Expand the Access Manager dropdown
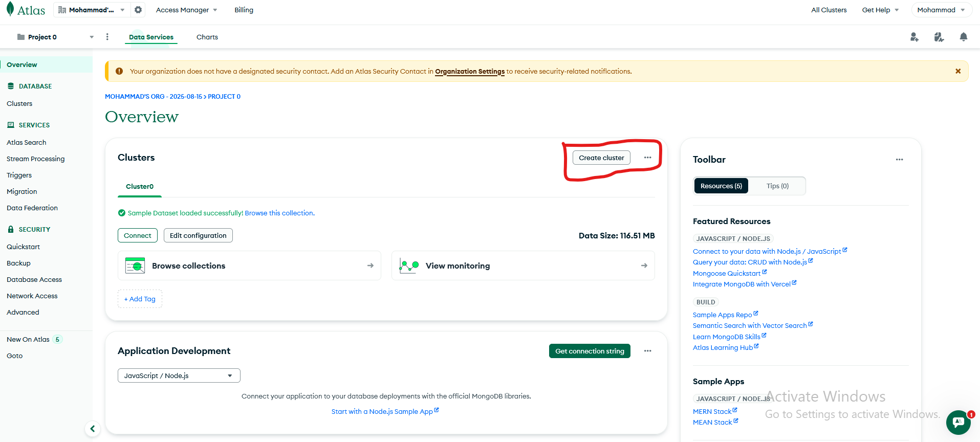 187,10
